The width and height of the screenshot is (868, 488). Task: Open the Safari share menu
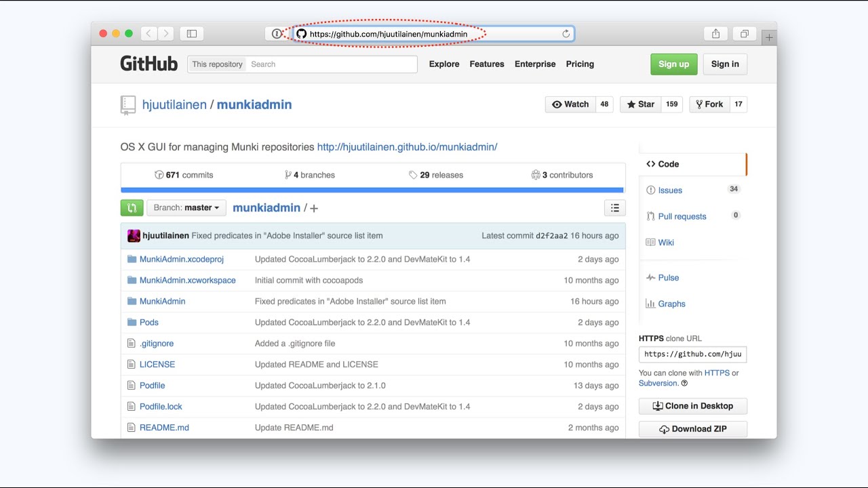(x=715, y=33)
